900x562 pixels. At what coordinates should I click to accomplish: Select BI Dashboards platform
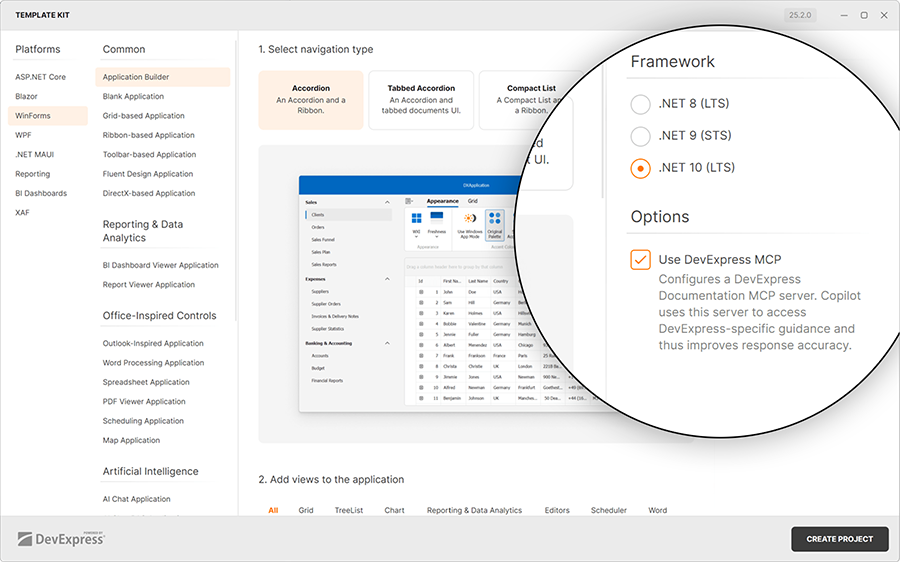click(x=41, y=193)
